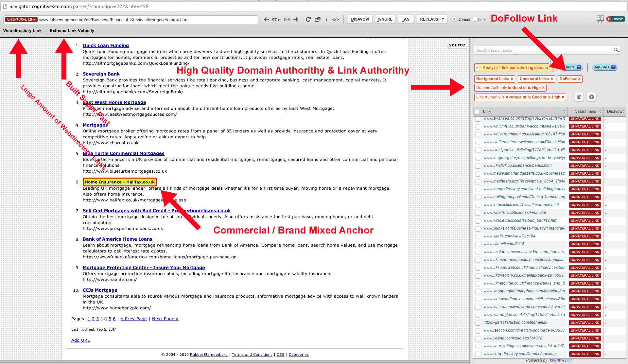Remove the Not-Ignored Links filter
The image size is (628, 364).
(512, 79)
